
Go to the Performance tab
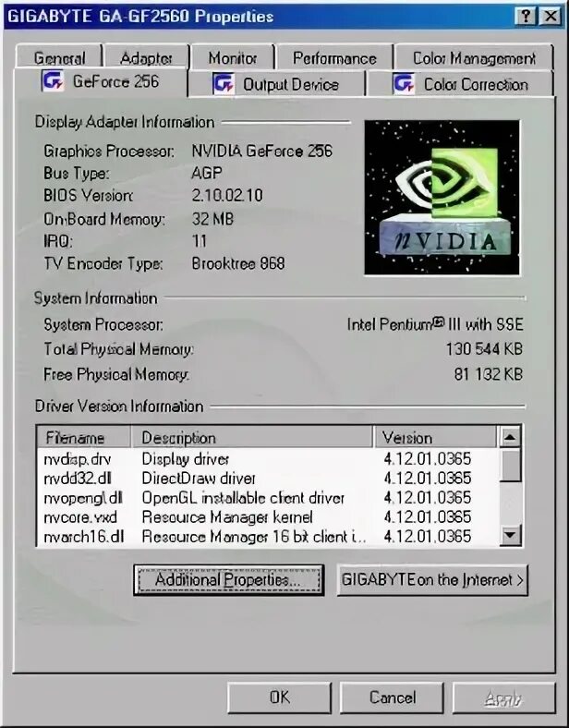pos(334,58)
